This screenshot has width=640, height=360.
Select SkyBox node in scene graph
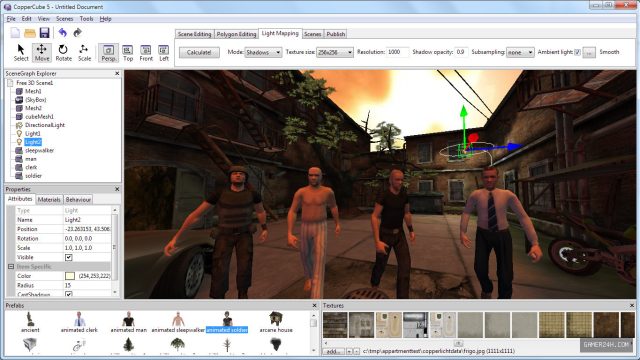coord(36,100)
